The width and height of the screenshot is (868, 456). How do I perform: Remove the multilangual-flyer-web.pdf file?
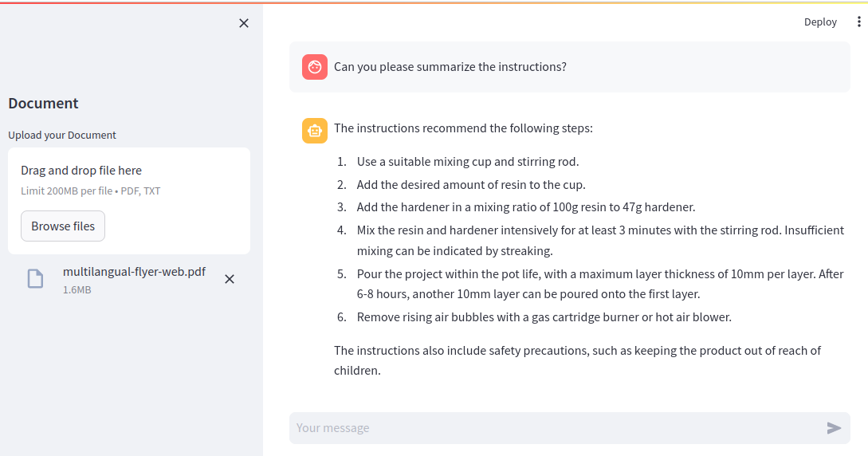pos(230,279)
